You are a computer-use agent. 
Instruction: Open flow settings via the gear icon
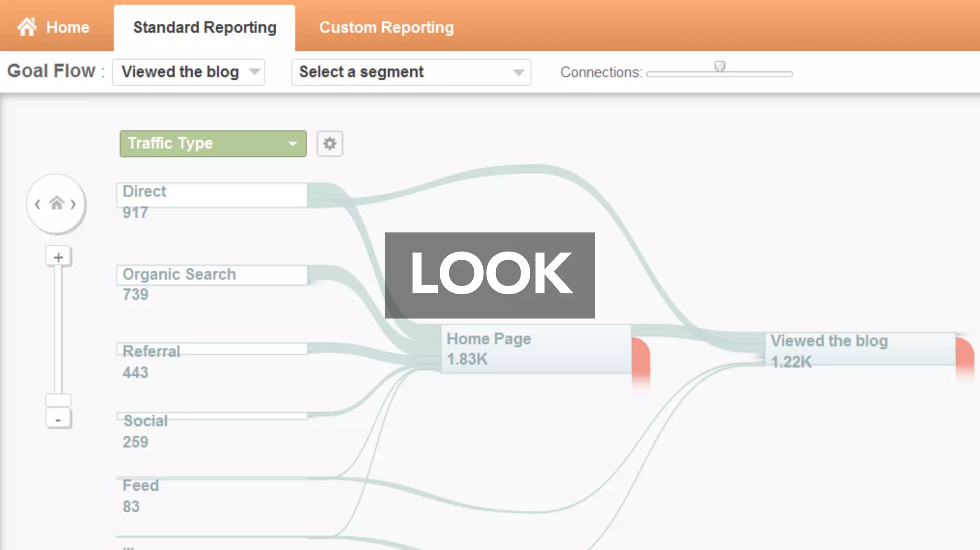[x=330, y=143]
